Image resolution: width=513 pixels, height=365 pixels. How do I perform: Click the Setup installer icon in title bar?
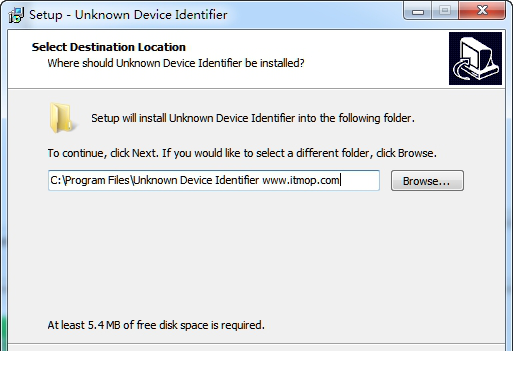(x=16, y=15)
